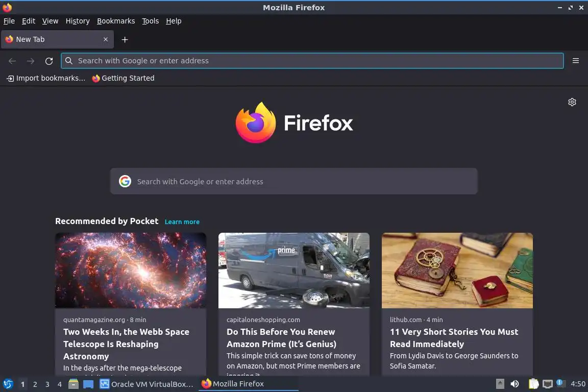Image resolution: width=588 pixels, height=392 pixels.
Task: Click the 4:50 clock in the taskbar
Action: tap(578, 384)
